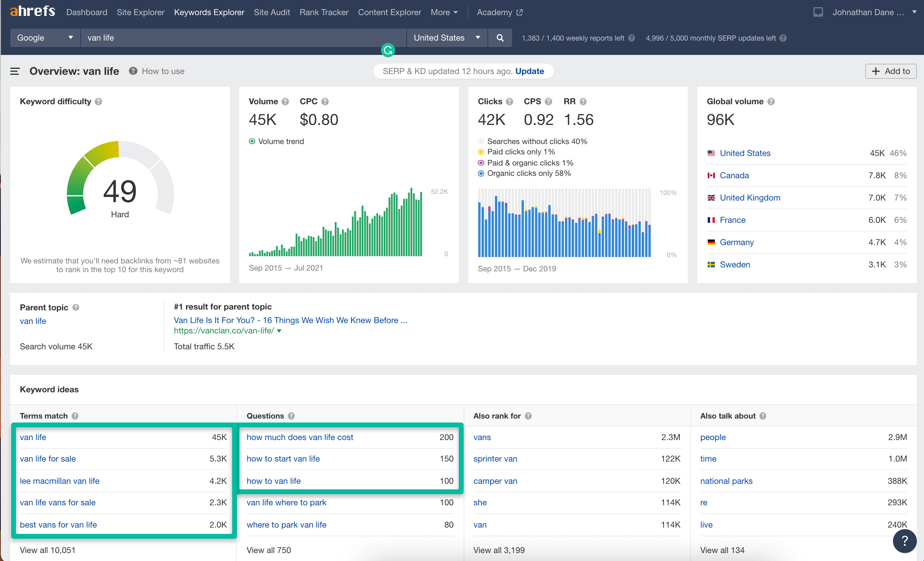Click the Keyword difficulty help icon
This screenshot has height=561, width=924.
(x=99, y=101)
